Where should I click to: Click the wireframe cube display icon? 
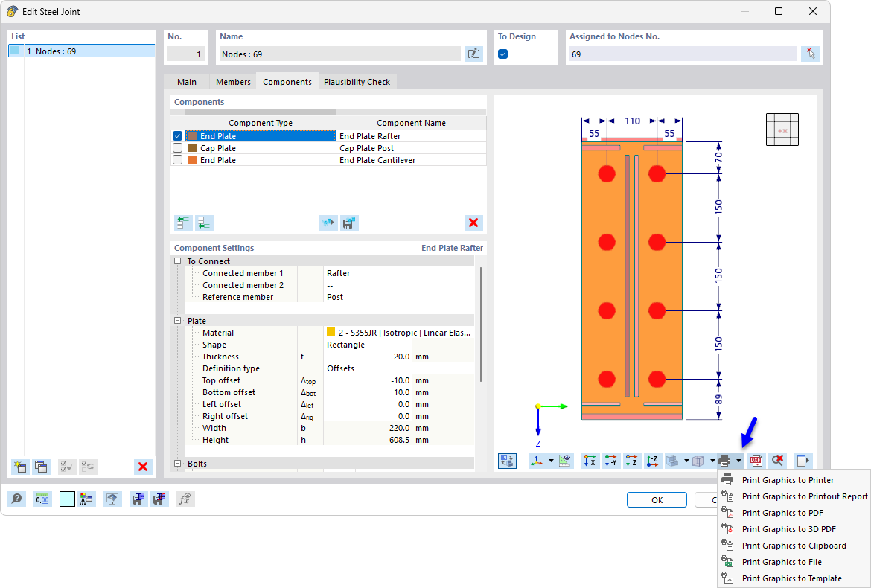[699, 460]
